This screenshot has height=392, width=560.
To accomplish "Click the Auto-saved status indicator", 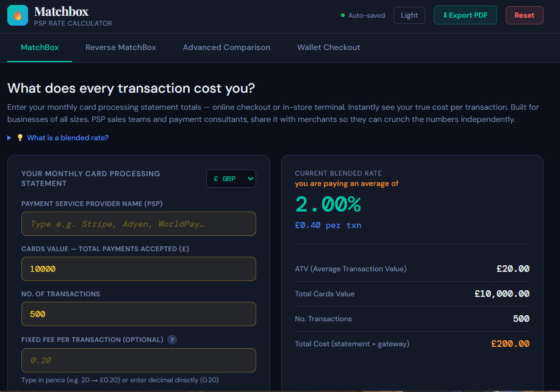I will (x=363, y=15).
